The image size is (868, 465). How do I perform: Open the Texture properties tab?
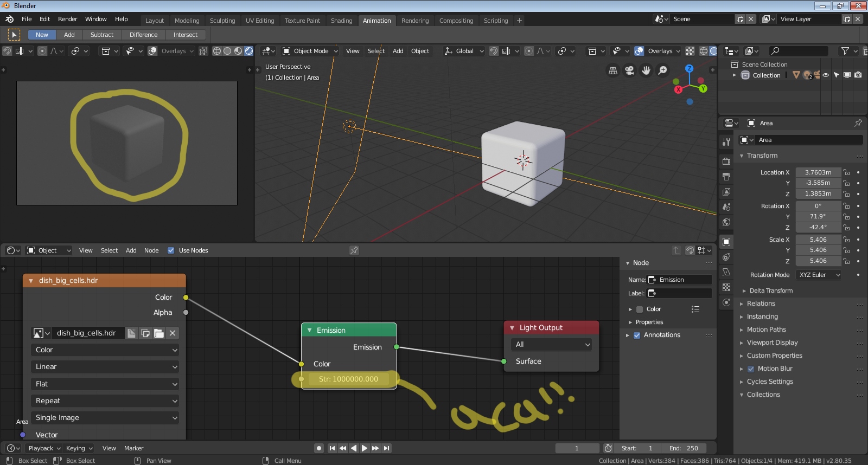pos(726,287)
